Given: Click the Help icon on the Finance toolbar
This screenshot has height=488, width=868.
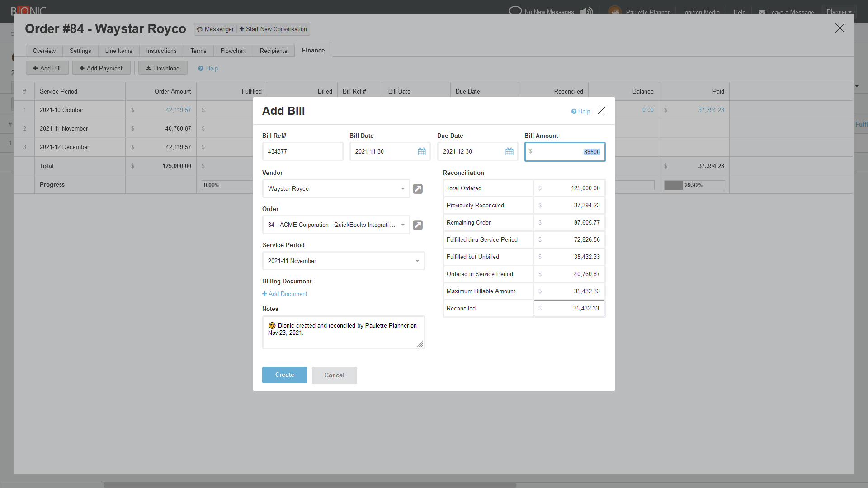Looking at the screenshot, I should click(201, 68).
